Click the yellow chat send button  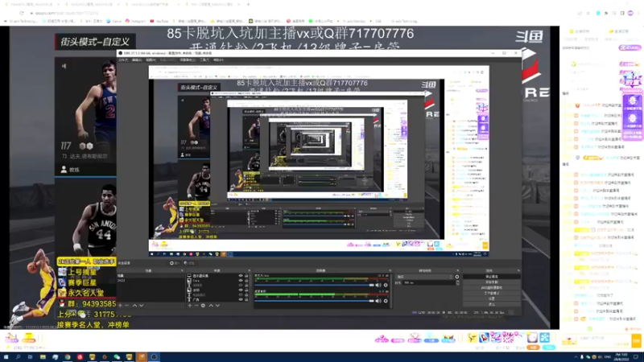636,340
